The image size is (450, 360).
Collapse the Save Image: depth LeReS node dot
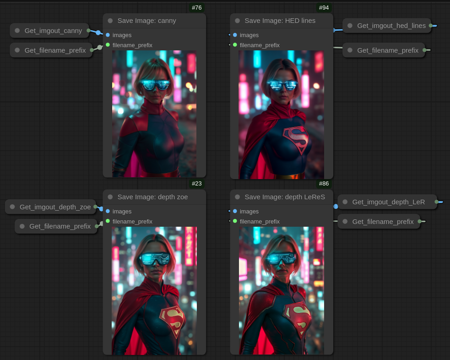pyautogui.click(x=237, y=197)
